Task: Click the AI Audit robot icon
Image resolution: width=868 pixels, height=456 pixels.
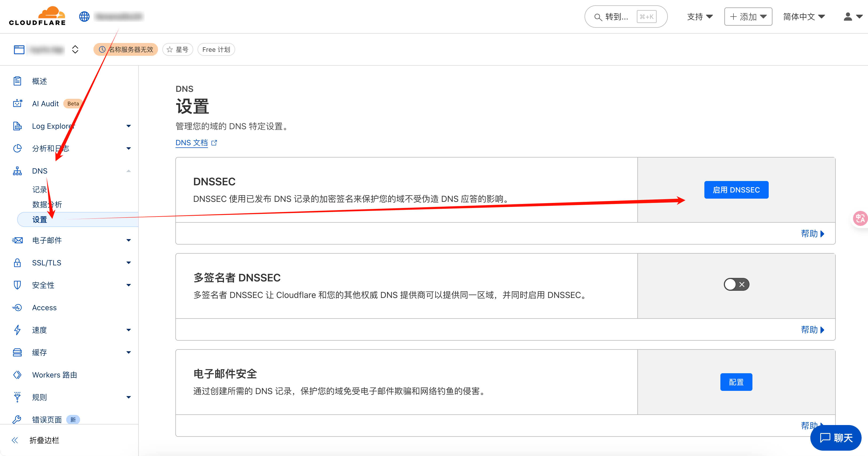Action: tap(17, 104)
